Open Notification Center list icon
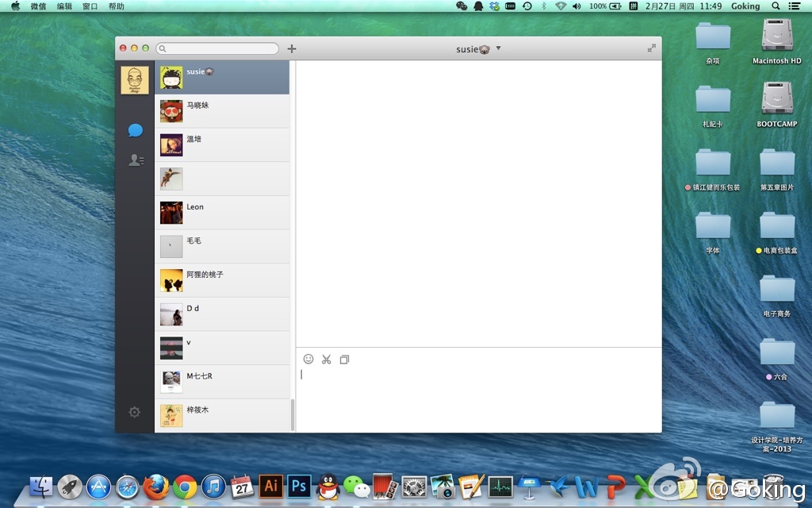 [793, 6]
